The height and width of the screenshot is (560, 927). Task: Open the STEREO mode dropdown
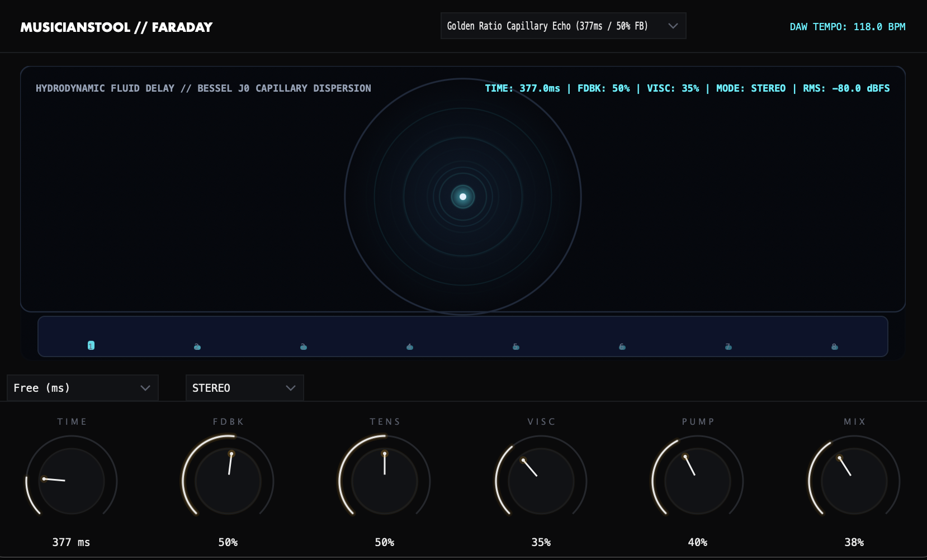click(244, 388)
